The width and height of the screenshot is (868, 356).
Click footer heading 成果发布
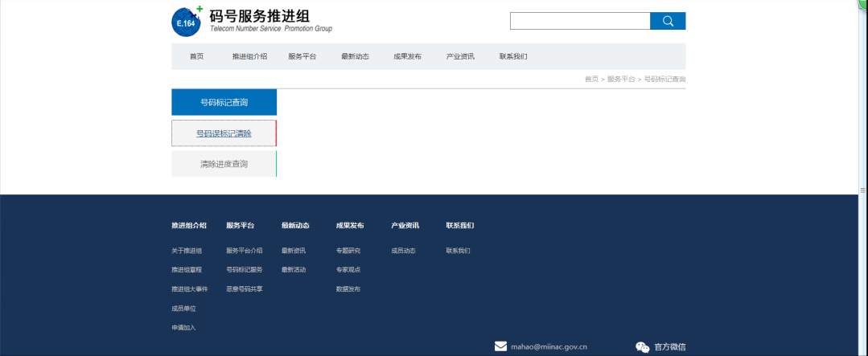pyautogui.click(x=350, y=226)
